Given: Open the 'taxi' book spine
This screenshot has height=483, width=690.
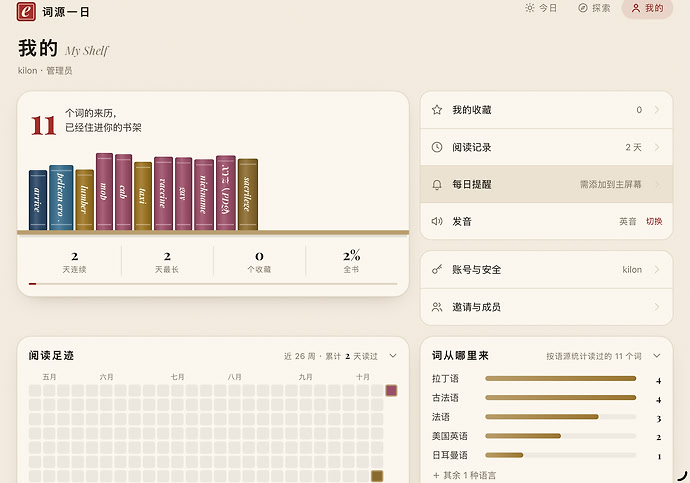Looking at the screenshot, I should 143,196.
